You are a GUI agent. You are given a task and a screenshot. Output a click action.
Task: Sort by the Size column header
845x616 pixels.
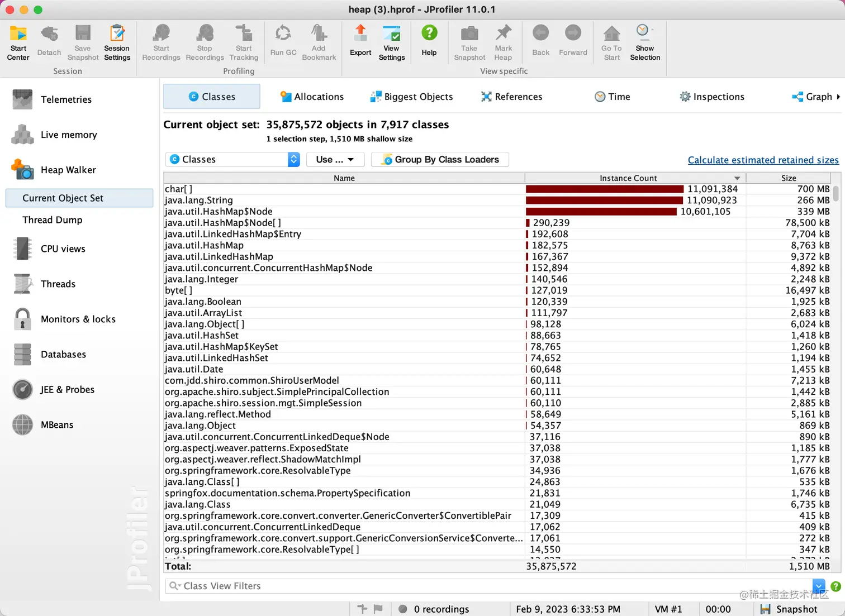pos(789,178)
